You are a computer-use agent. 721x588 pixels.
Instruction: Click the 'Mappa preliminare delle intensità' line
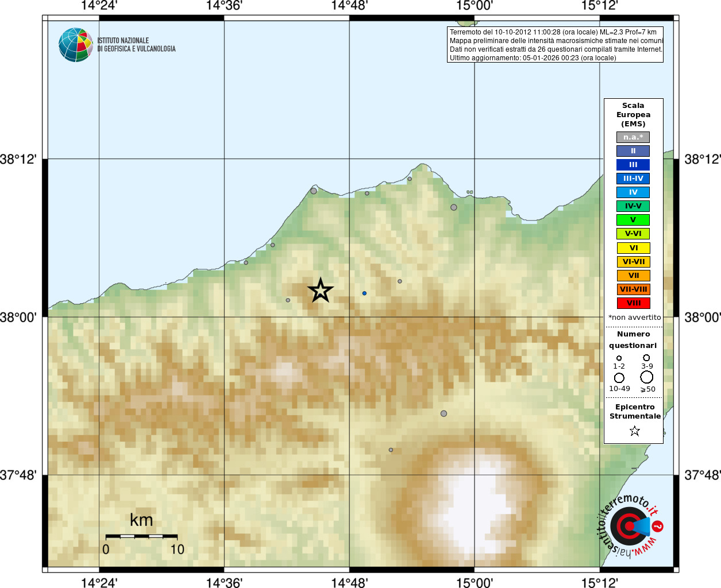coord(556,41)
